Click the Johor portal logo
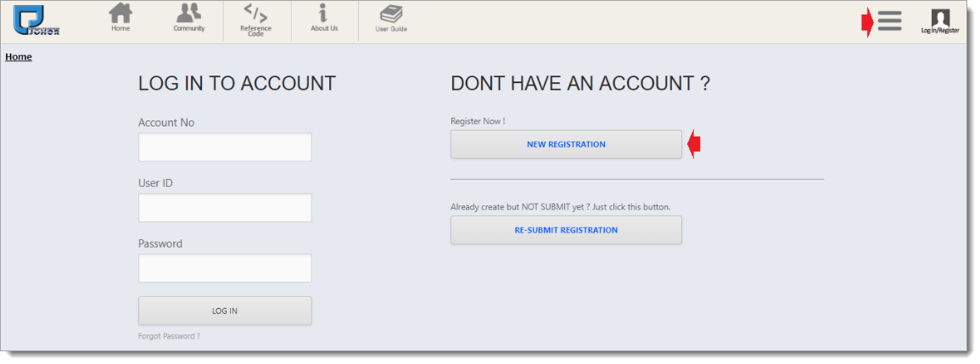 coord(36,21)
